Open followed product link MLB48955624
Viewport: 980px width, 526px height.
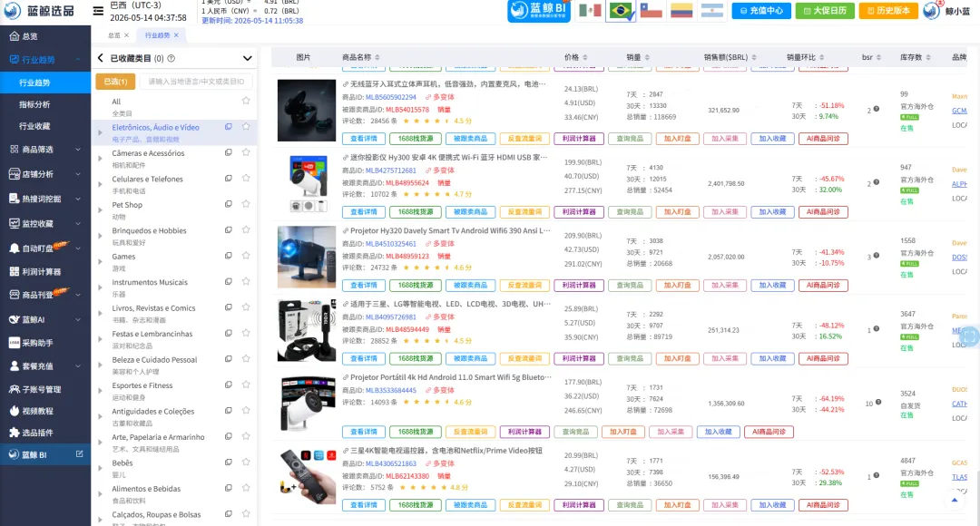click(407, 183)
